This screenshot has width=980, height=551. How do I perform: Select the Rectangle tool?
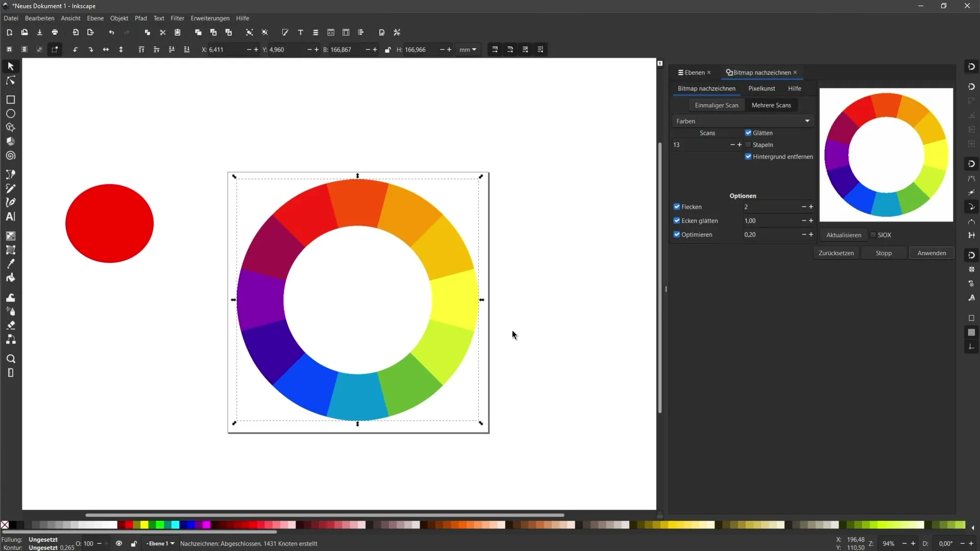click(10, 99)
